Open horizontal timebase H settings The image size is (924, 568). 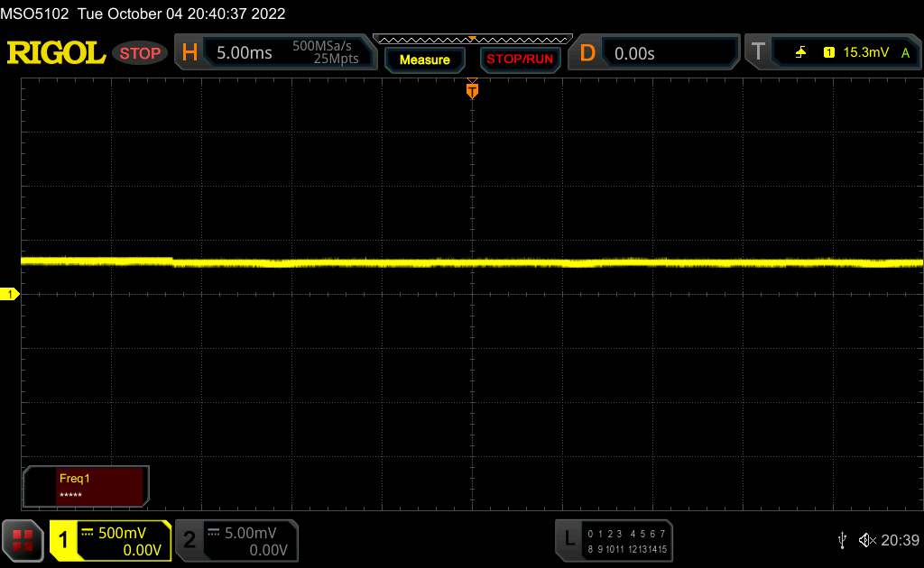(189, 52)
